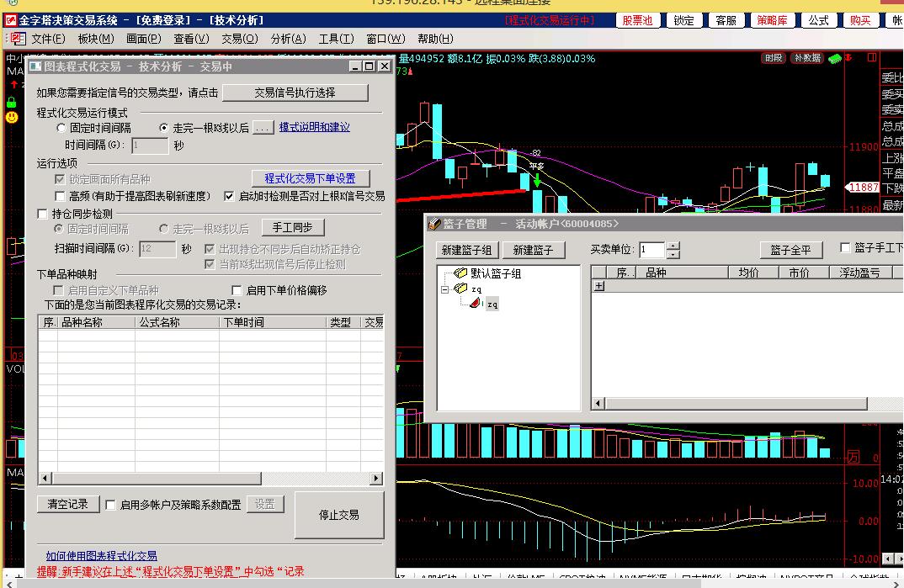
Task: Open 如何使用图表程式化交易 link
Action: click(x=102, y=556)
